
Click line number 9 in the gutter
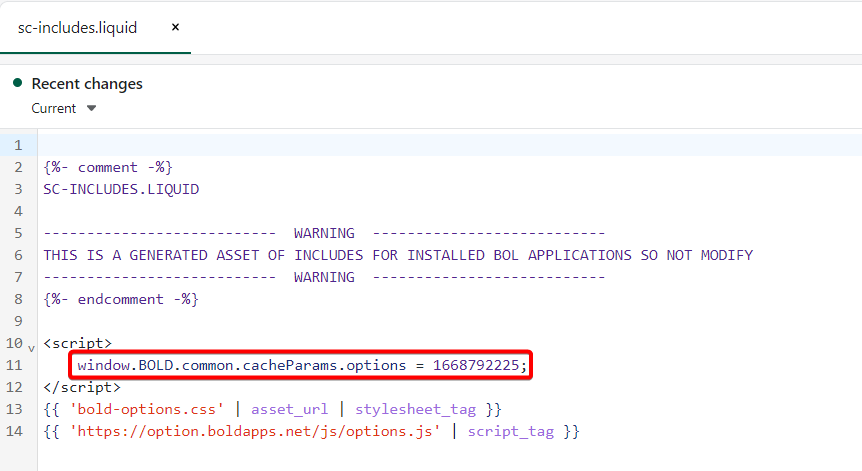pos(18,321)
